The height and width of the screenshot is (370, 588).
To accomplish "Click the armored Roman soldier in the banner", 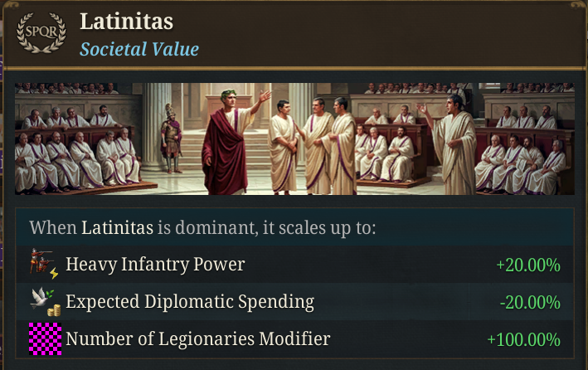I will click(172, 137).
